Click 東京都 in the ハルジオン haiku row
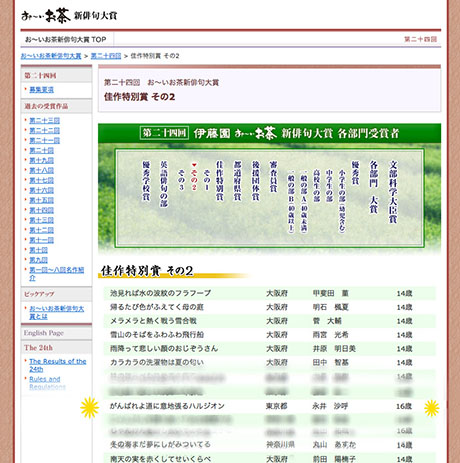 pyautogui.click(x=277, y=406)
